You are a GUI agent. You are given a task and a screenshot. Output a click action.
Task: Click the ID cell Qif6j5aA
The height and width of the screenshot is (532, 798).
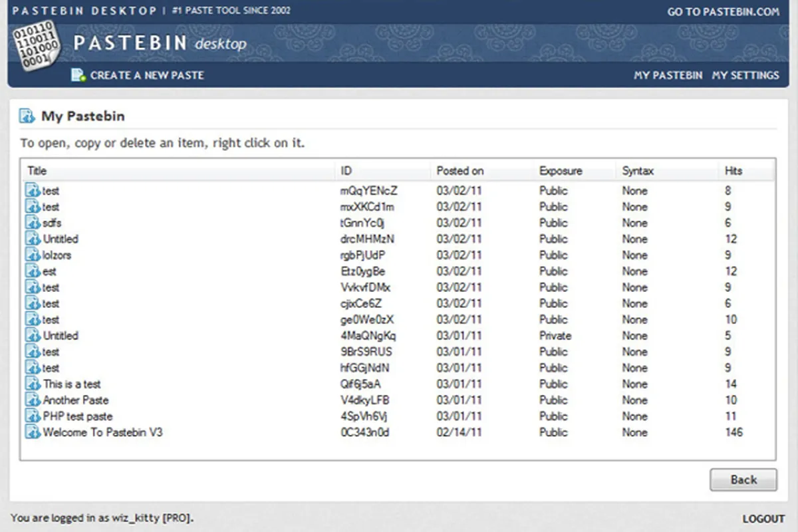click(x=360, y=384)
